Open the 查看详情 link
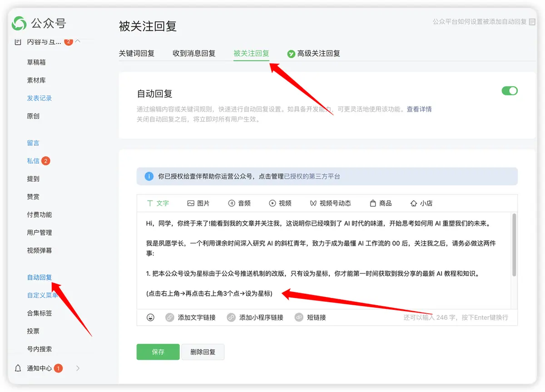 (419, 109)
